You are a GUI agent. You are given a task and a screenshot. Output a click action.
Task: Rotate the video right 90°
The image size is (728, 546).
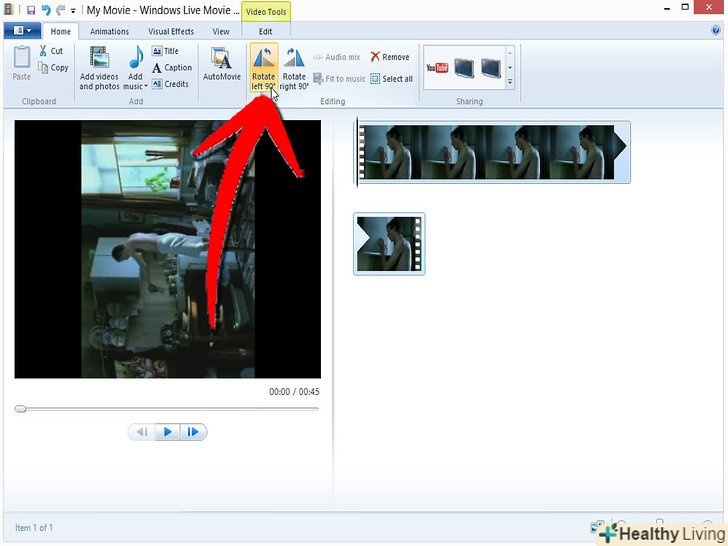point(294,68)
